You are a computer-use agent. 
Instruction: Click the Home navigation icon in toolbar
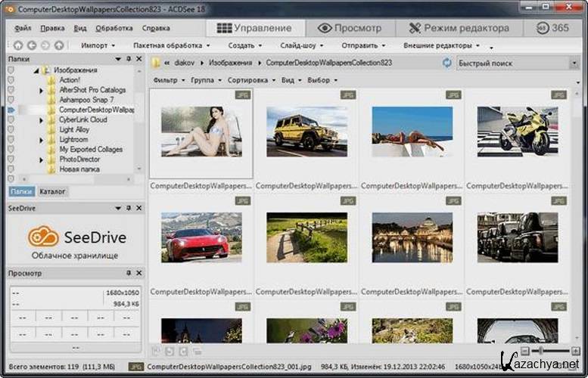18,45
